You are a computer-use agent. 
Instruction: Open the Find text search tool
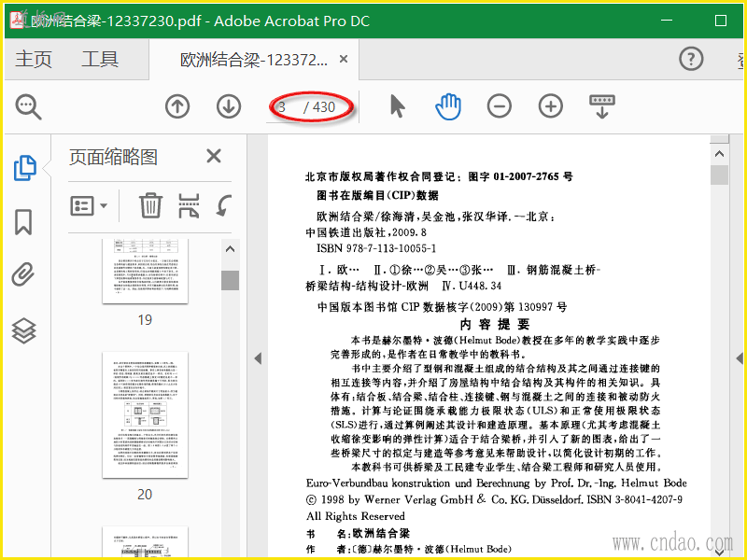[x=29, y=106]
